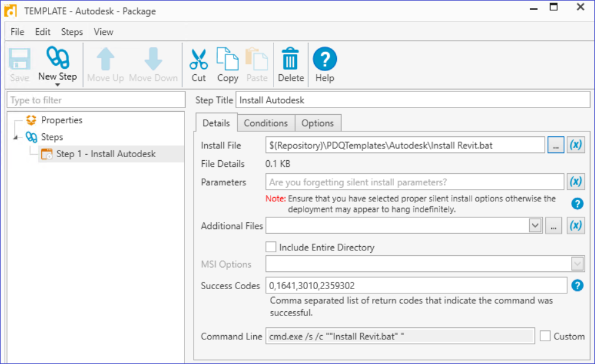Open help for Success Codes
This screenshot has height=364, width=595.
(577, 285)
